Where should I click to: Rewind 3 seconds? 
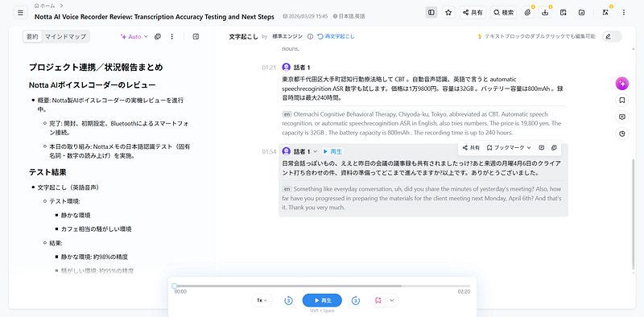289,301
